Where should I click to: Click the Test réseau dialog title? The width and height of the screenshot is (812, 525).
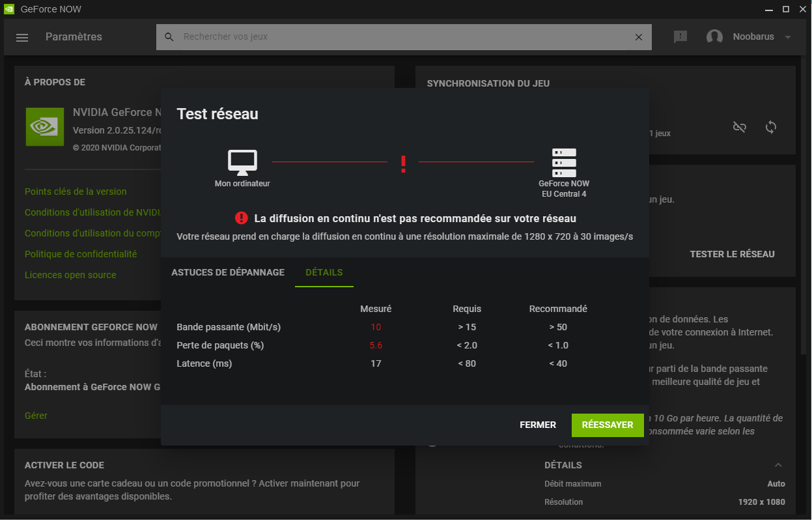[x=217, y=114]
